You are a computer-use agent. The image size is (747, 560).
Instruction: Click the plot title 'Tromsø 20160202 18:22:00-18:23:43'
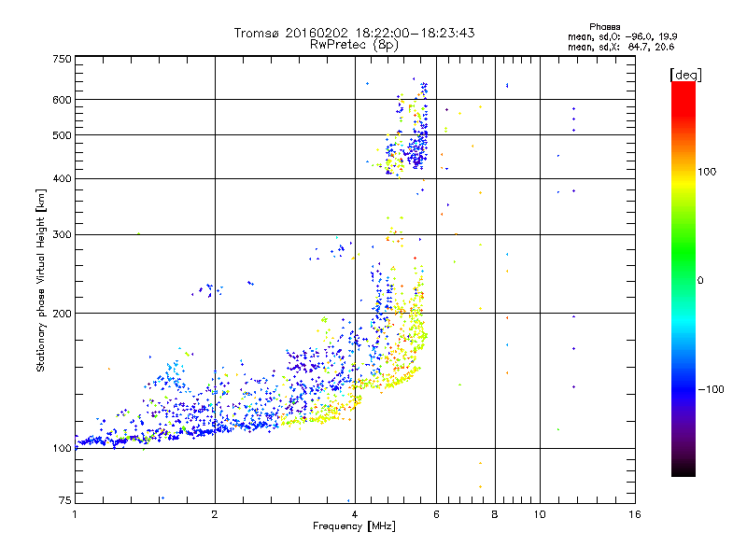tap(354, 33)
